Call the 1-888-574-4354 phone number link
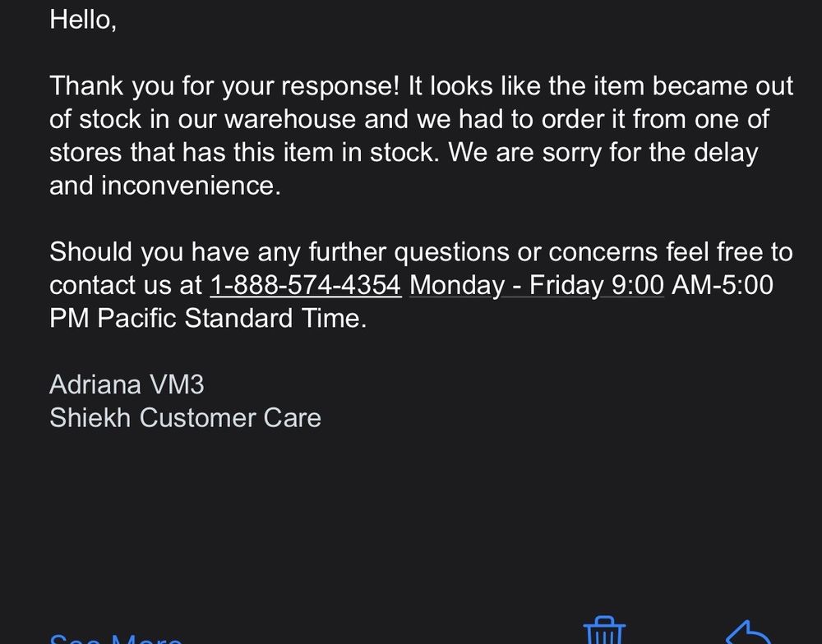Viewport: 822px width, 644px height. click(306, 285)
